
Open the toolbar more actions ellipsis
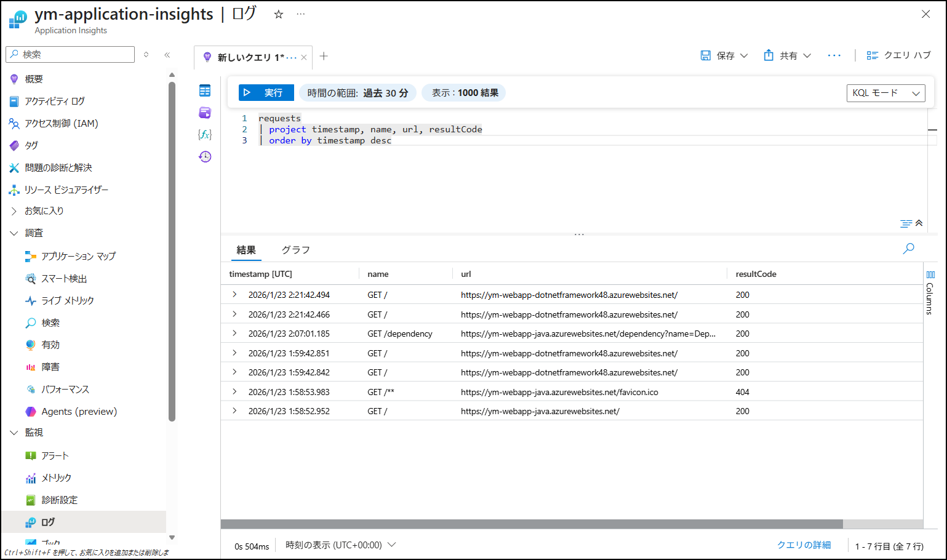tap(834, 55)
